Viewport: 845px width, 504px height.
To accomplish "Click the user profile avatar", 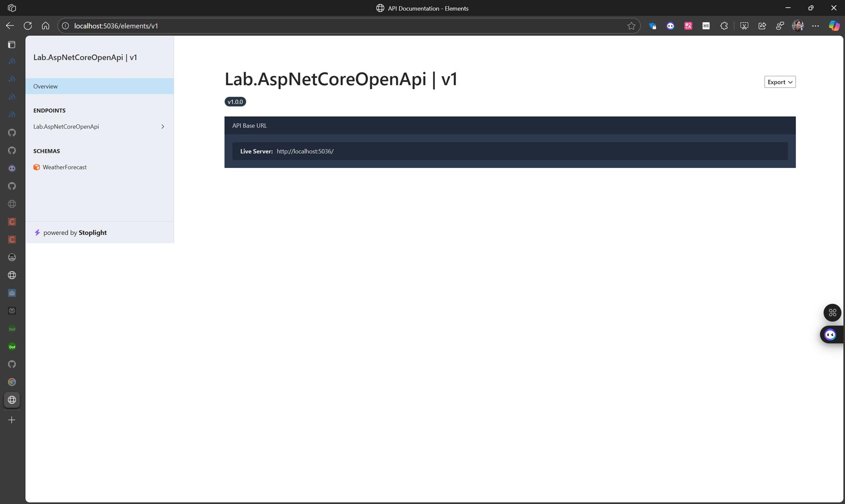I will pyautogui.click(x=798, y=26).
